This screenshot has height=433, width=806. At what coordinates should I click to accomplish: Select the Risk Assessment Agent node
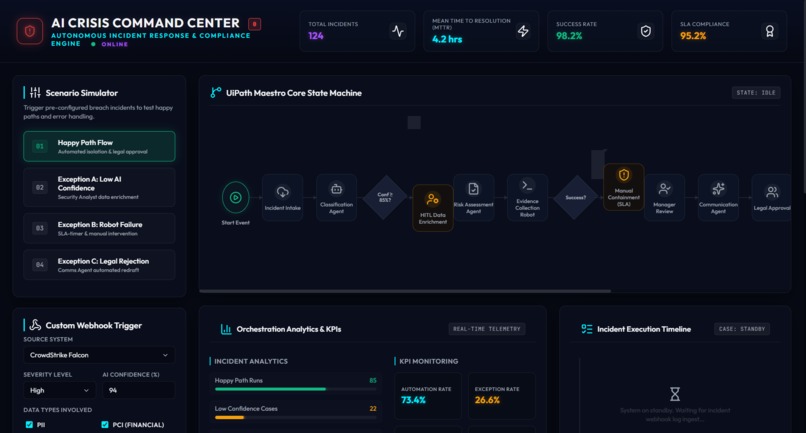point(473,197)
